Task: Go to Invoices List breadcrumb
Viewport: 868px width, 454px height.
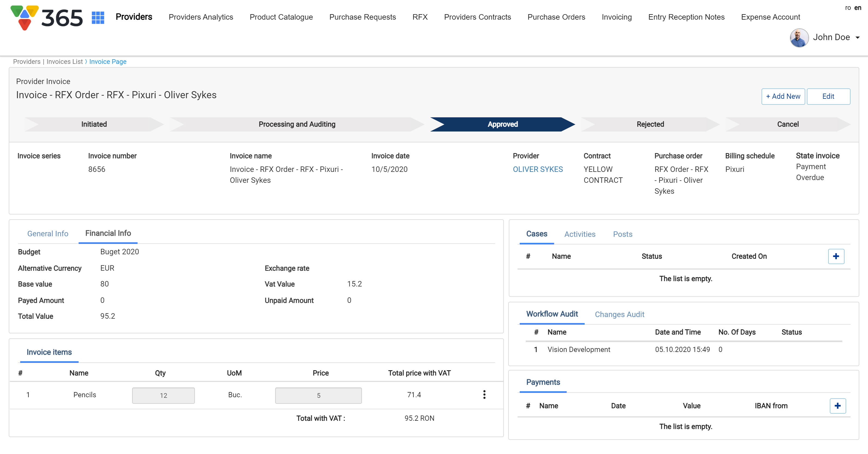Action: click(64, 62)
